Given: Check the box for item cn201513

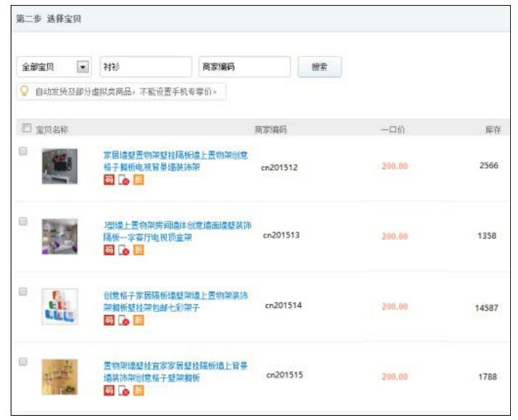Looking at the screenshot, I should tap(23, 221).
